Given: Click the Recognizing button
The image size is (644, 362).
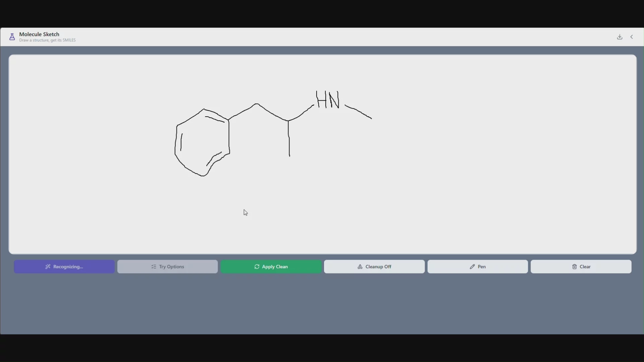Looking at the screenshot, I should (64, 266).
